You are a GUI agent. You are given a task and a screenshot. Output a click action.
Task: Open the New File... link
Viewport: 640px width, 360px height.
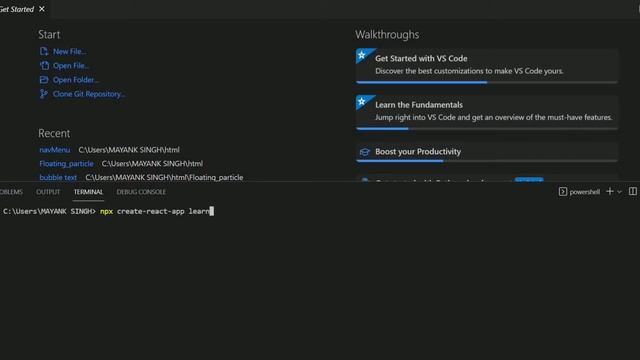pyautogui.click(x=69, y=51)
